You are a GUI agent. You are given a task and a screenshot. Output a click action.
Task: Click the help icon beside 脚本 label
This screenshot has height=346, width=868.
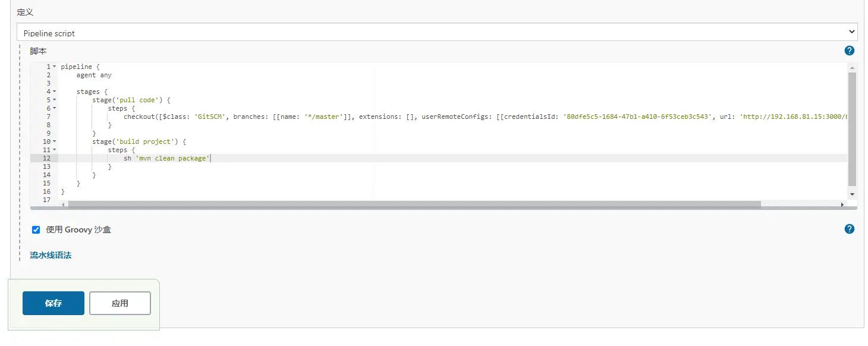point(850,51)
